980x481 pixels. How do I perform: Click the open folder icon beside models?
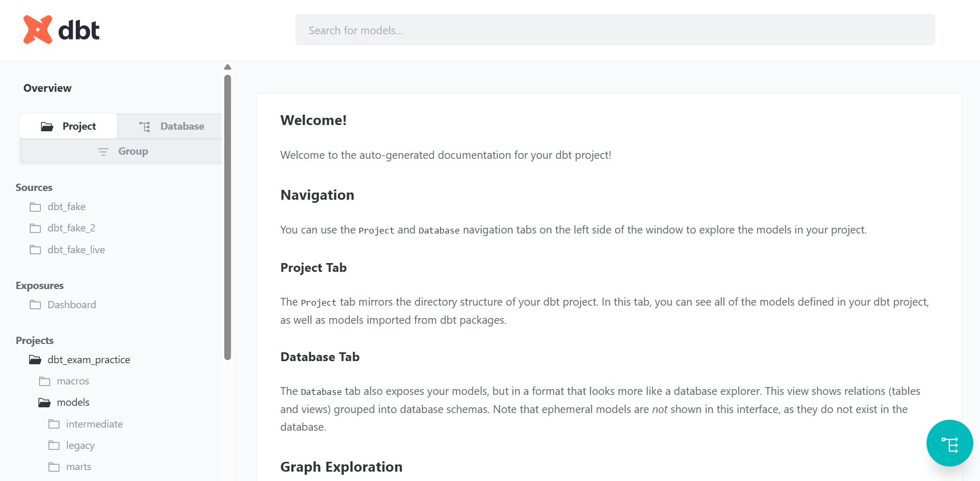coord(45,403)
